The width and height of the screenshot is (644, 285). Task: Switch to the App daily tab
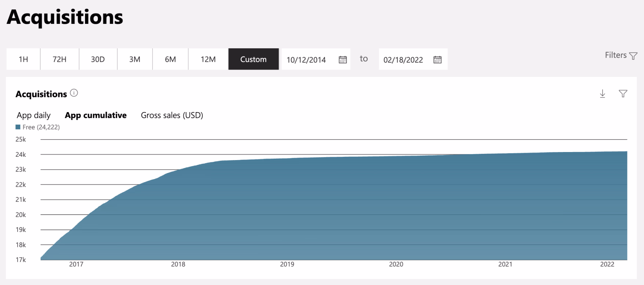pyautogui.click(x=34, y=115)
